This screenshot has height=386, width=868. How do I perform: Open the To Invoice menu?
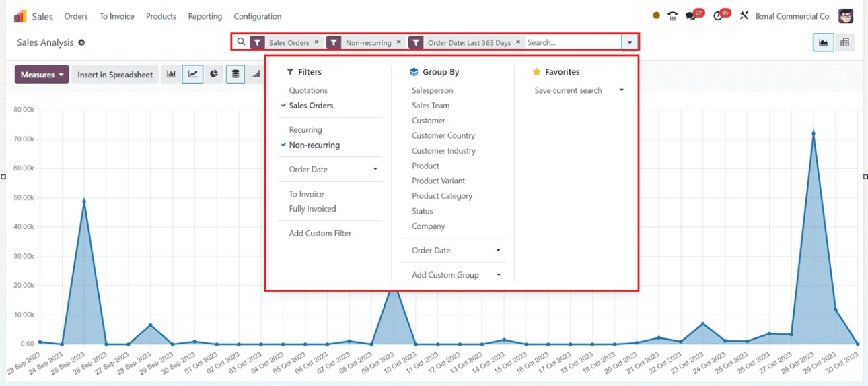[x=117, y=16]
